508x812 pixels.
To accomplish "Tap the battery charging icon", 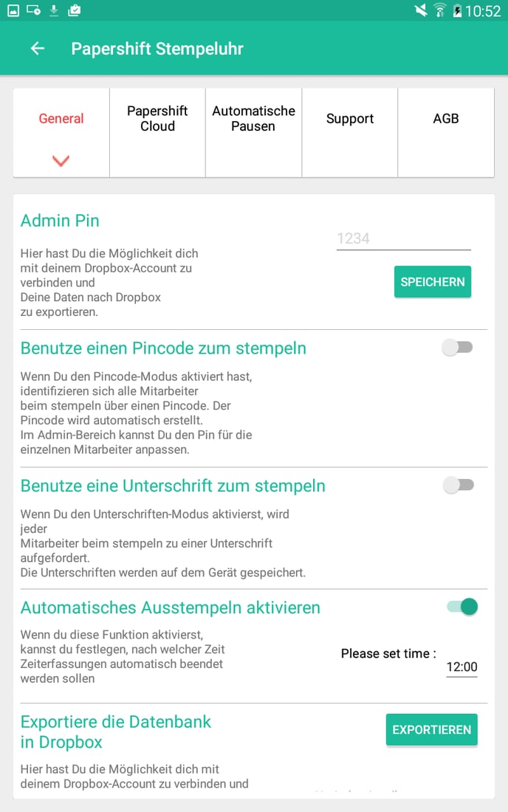I will coord(457,10).
